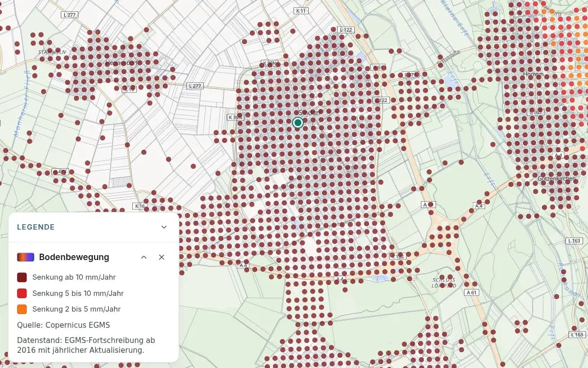Viewport: 588px width, 368px height.
Task: Click the 'K 11' road label on map
Action: click(301, 10)
